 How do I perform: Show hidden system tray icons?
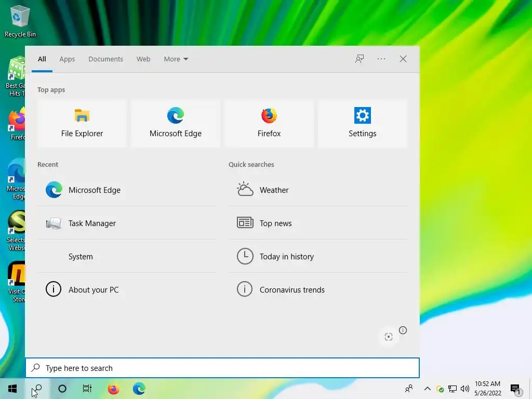[428, 389]
